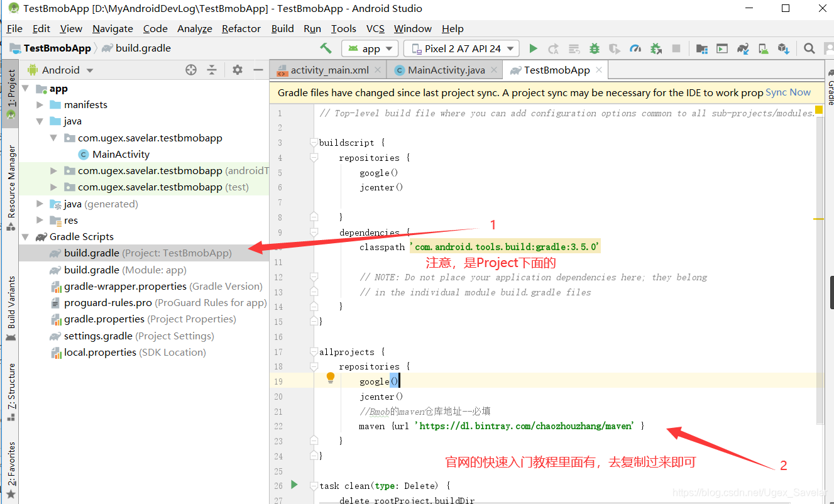Expand the java (generated) folder
This screenshot has height=504, width=834.
pyautogui.click(x=40, y=204)
